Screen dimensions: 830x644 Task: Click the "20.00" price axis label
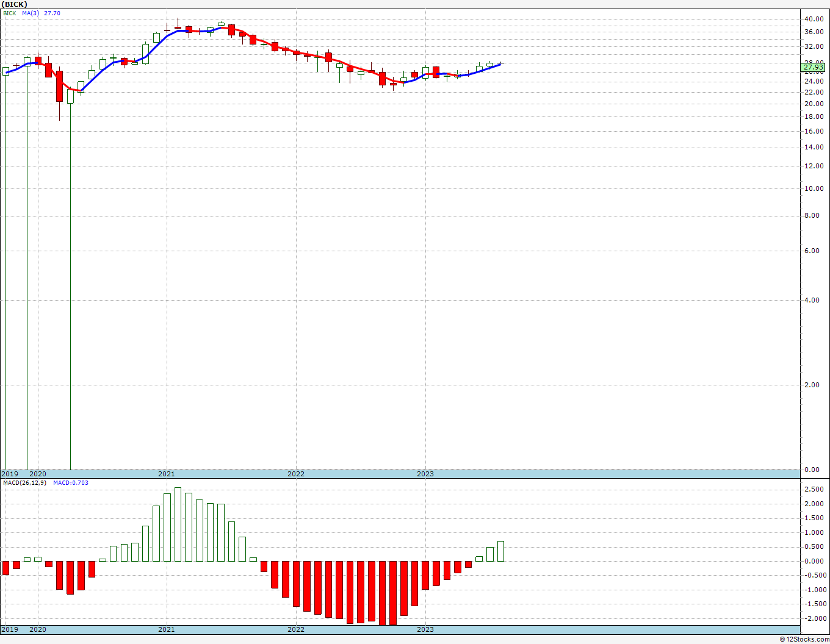point(814,104)
